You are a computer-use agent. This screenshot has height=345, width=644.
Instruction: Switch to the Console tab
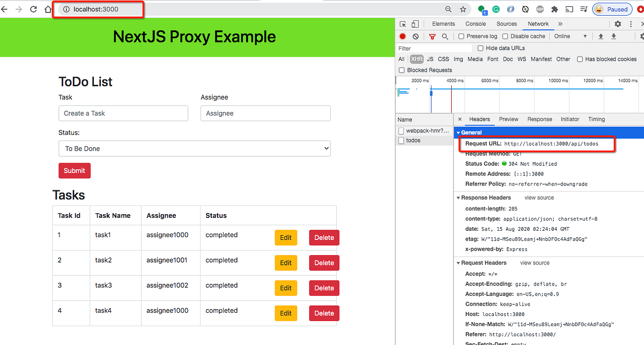[x=475, y=23]
